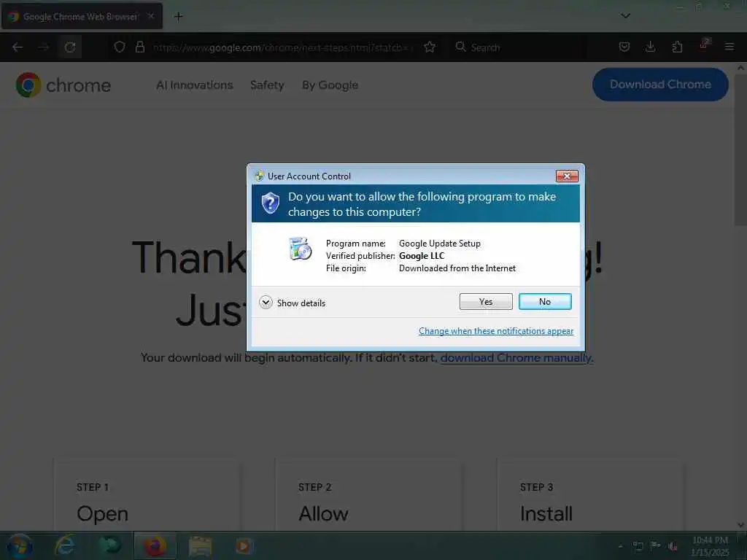Click the volume speaker tray icon

pyautogui.click(x=673, y=546)
